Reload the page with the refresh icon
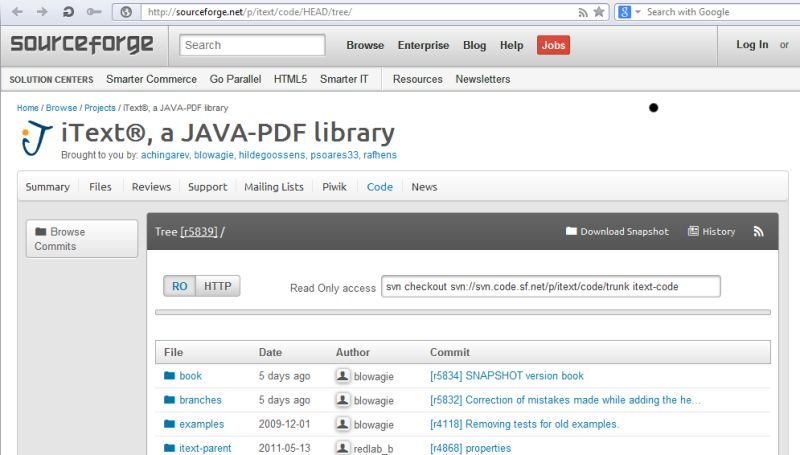 coord(68,11)
